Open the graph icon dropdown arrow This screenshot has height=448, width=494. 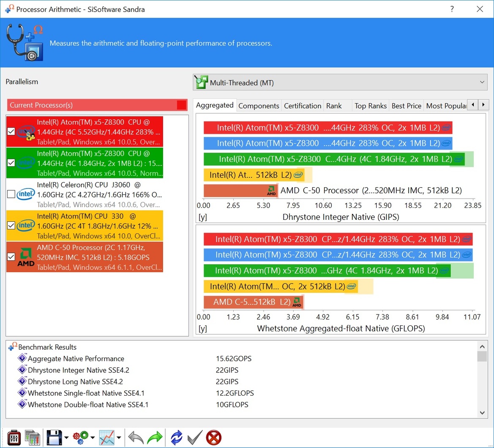pos(118,437)
